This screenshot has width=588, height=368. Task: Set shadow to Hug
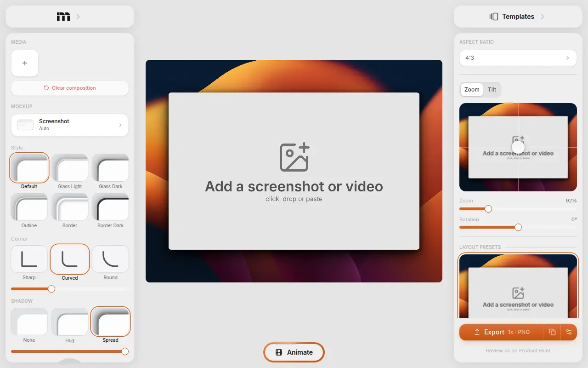70,322
